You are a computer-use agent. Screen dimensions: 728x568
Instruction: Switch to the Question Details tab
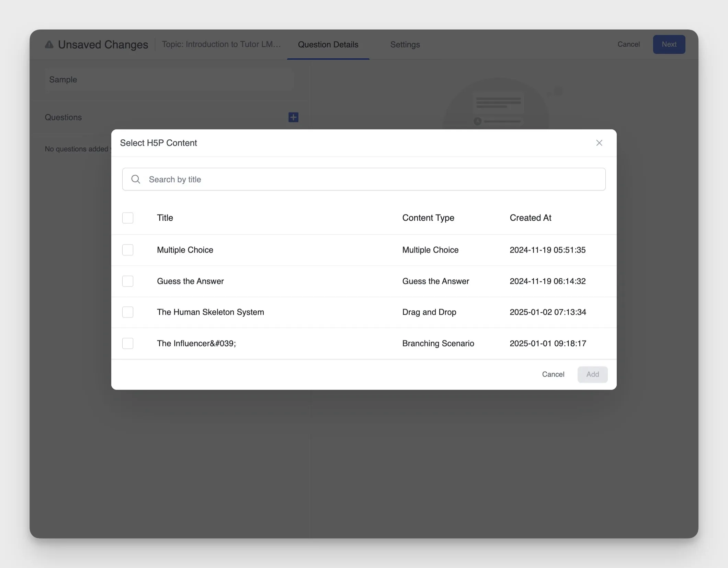328,45
